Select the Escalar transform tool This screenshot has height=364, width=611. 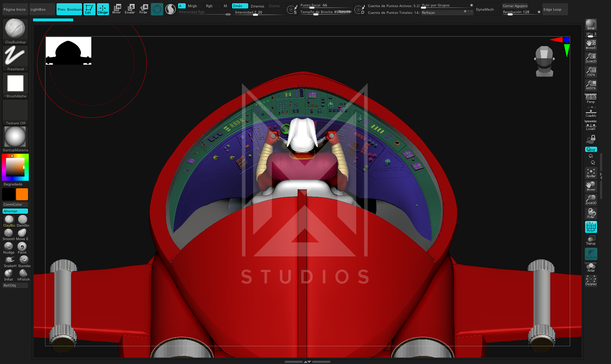[x=130, y=9]
